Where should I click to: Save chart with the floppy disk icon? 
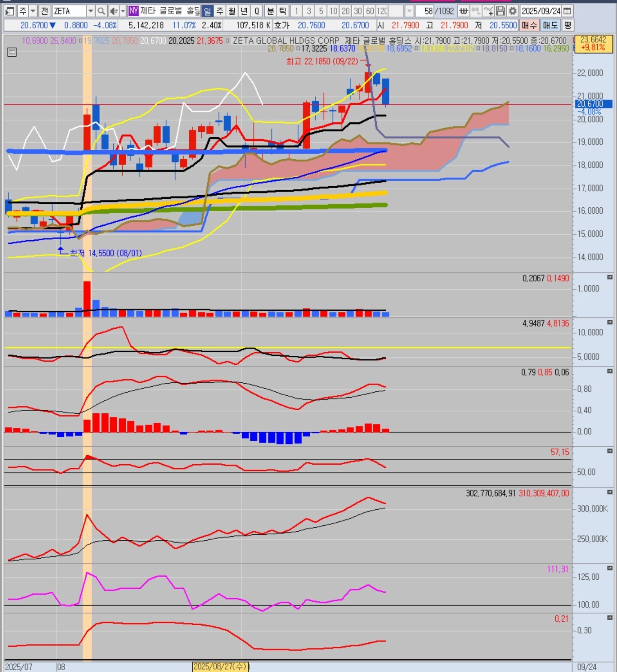point(500,11)
